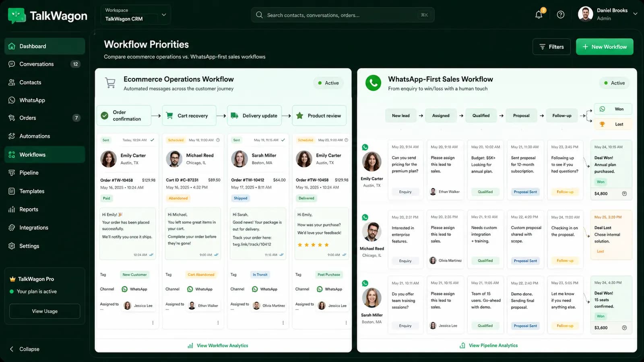Image resolution: width=644 pixels, height=362 pixels.
Task: Click the Shipped status label
Action: click(x=240, y=198)
